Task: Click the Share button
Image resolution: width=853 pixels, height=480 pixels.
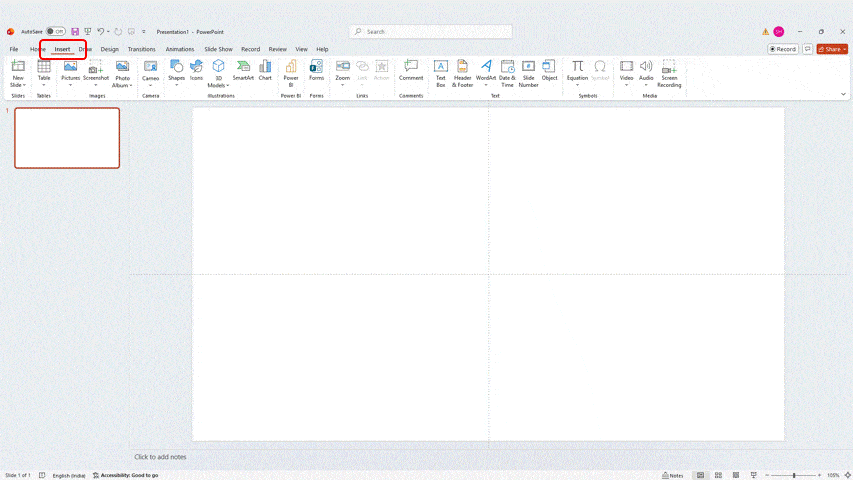Action: 831,49
